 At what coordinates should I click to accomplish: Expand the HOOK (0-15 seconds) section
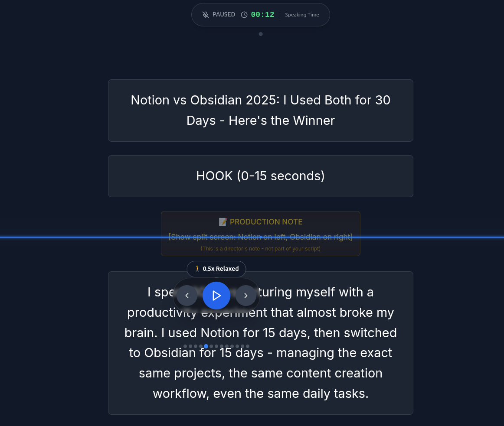(260, 176)
